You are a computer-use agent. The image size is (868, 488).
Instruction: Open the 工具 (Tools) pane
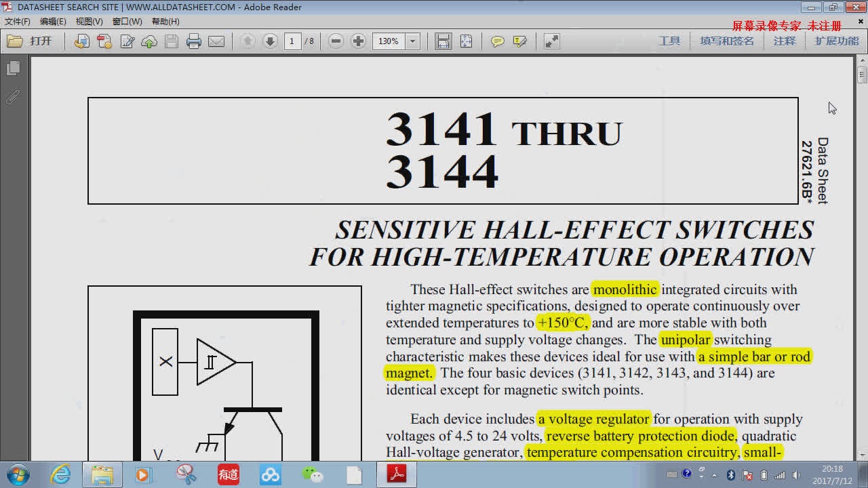[x=669, y=41]
